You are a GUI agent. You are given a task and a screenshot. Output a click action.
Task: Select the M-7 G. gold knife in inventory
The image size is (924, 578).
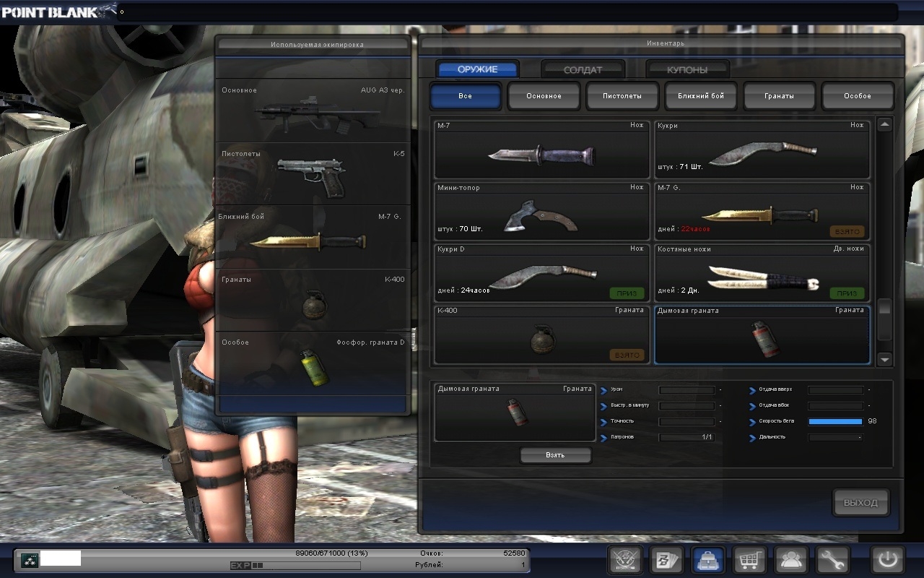pyautogui.click(x=762, y=212)
